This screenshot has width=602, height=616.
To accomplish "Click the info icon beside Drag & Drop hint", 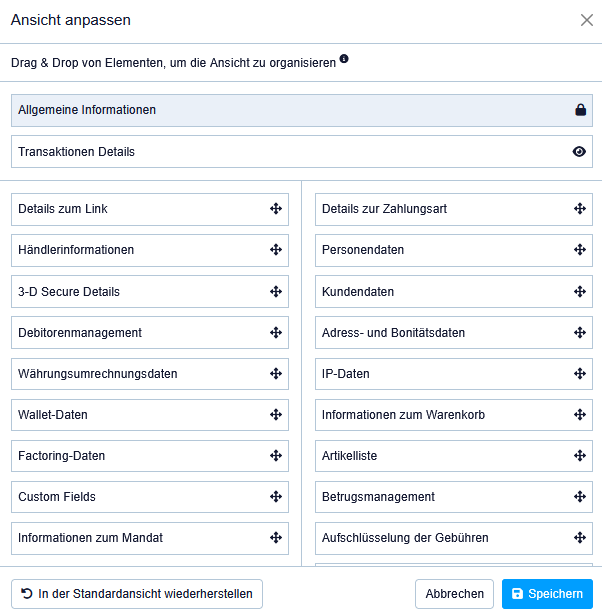I will (x=344, y=59).
